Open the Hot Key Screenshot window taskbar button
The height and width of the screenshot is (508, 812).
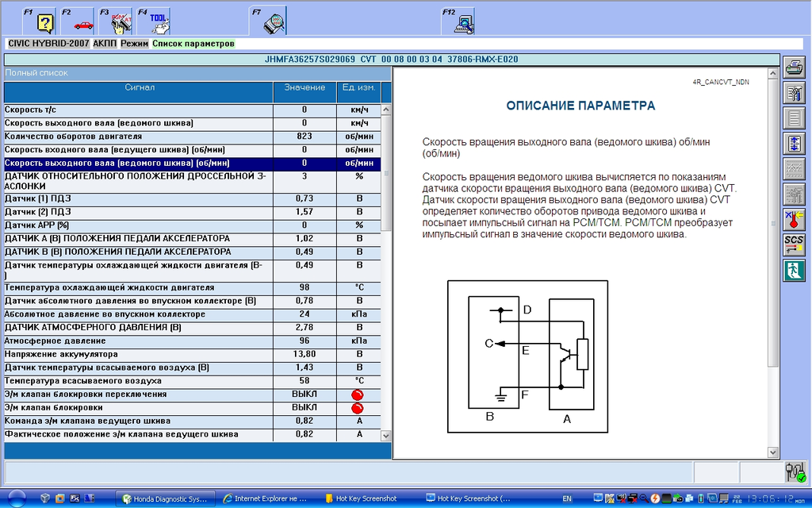tap(469, 498)
